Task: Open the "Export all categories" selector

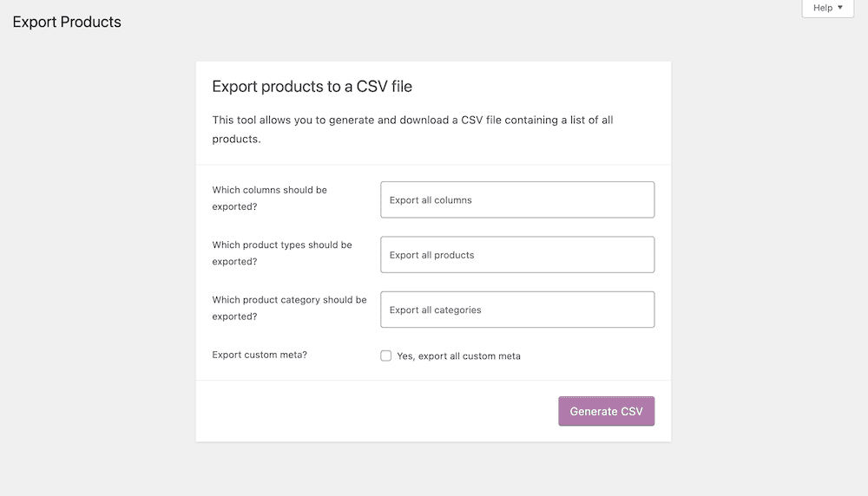Action: pos(517,310)
